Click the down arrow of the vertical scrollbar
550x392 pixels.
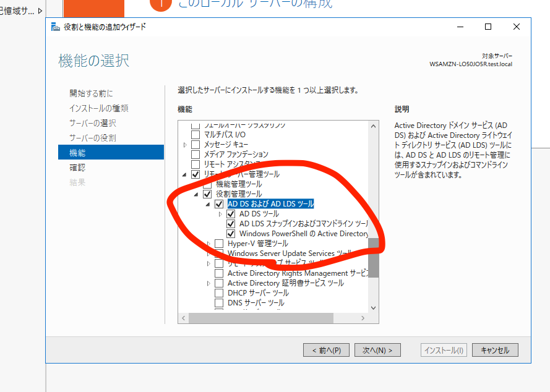pos(373,308)
